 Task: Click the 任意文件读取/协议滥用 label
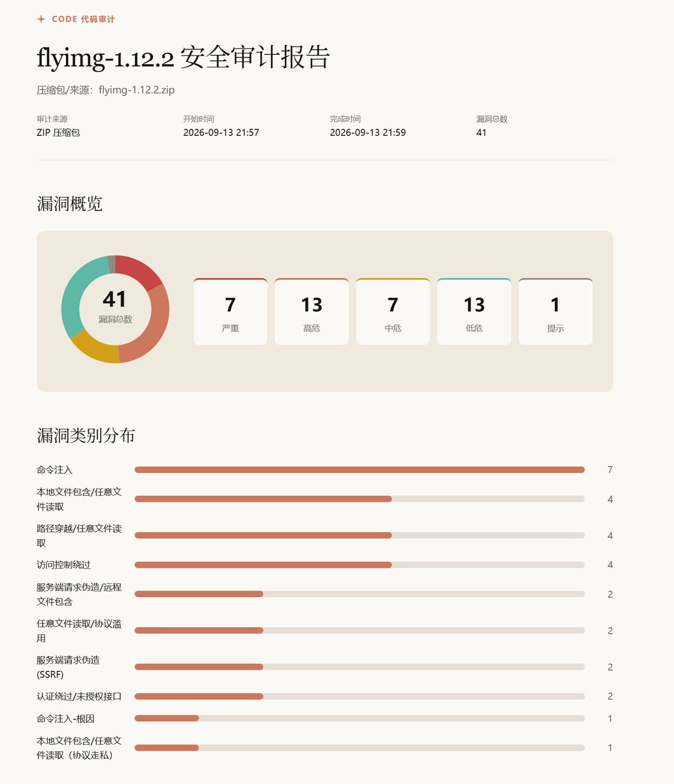tap(79, 630)
